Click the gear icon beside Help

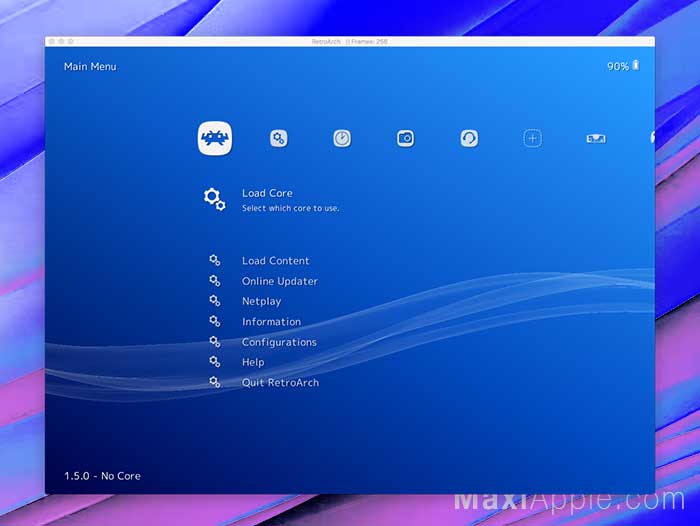point(215,362)
